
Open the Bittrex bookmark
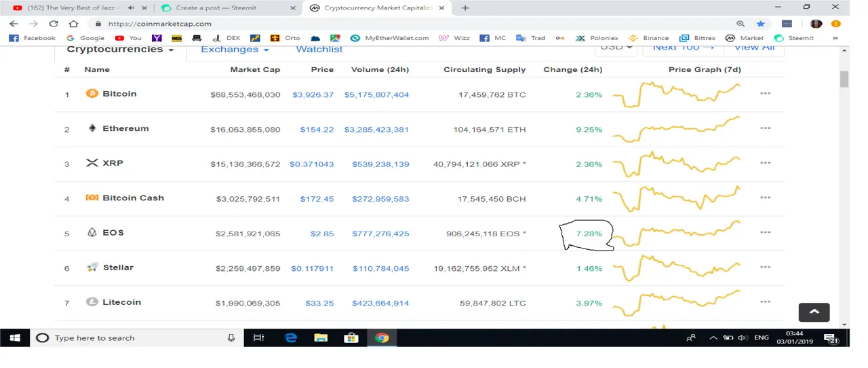pos(696,38)
